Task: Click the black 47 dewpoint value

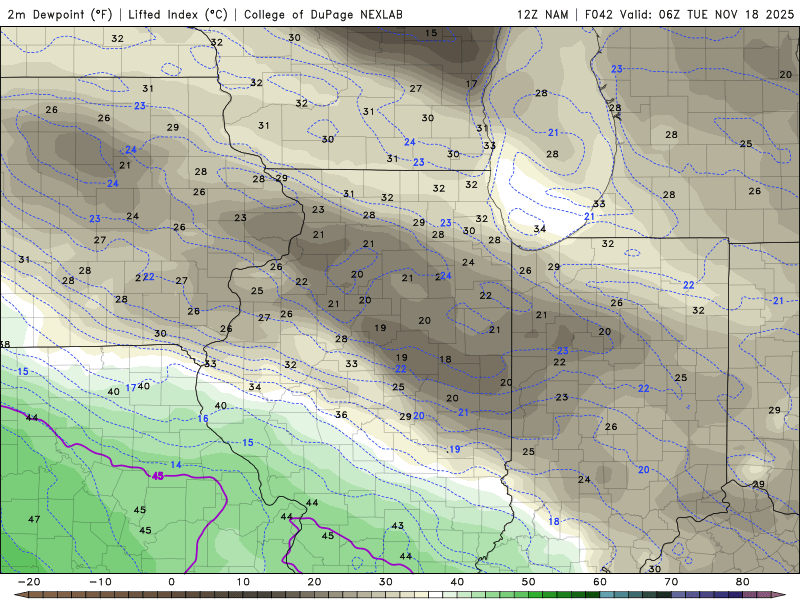Action: coord(34,519)
